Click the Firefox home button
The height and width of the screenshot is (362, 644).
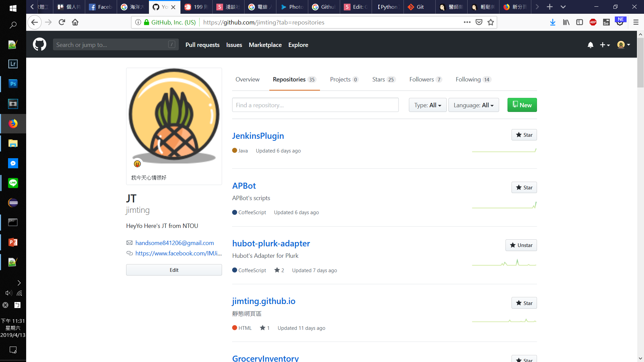pos(75,22)
